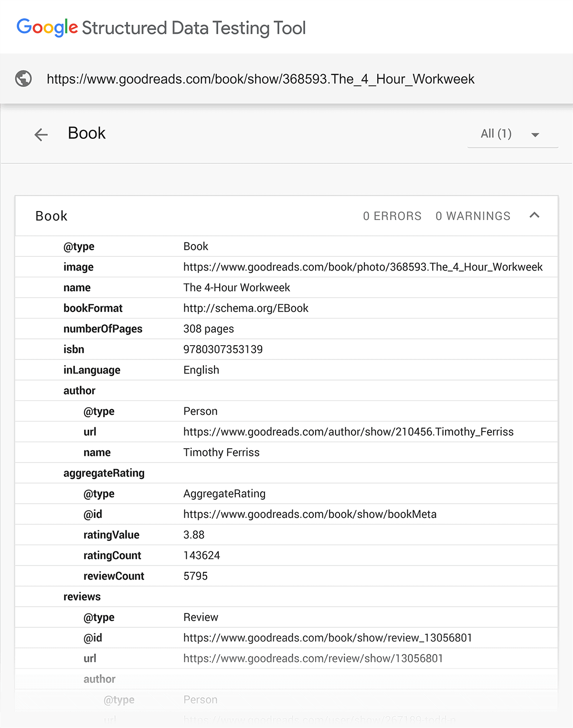Click the numberOfPages property label
The image size is (573, 728).
103,329
